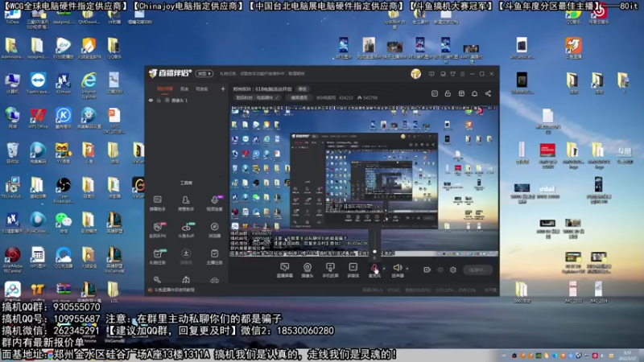This screenshot has height=362, width=644.
Task: Open the video co-streaming tool
Action: click(x=214, y=204)
